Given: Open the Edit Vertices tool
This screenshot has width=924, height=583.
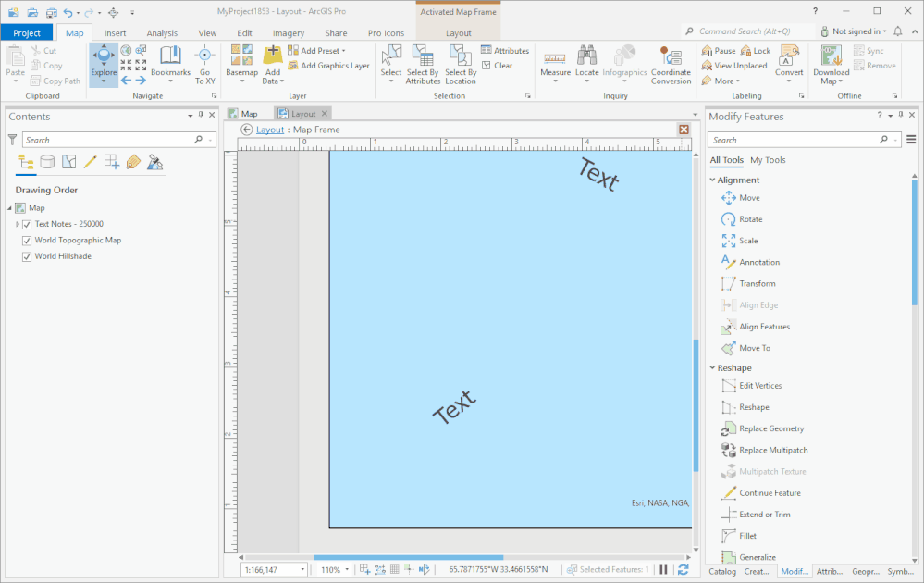Looking at the screenshot, I should [752, 386].
